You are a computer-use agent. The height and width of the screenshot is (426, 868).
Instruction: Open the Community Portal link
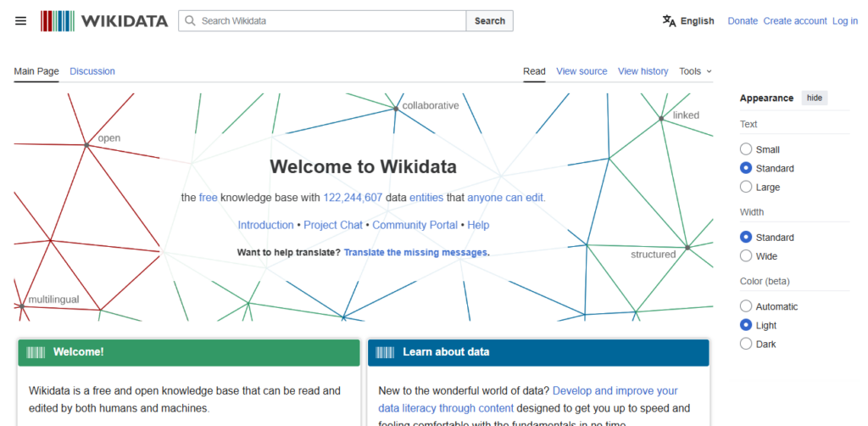[x=415, y=225]
